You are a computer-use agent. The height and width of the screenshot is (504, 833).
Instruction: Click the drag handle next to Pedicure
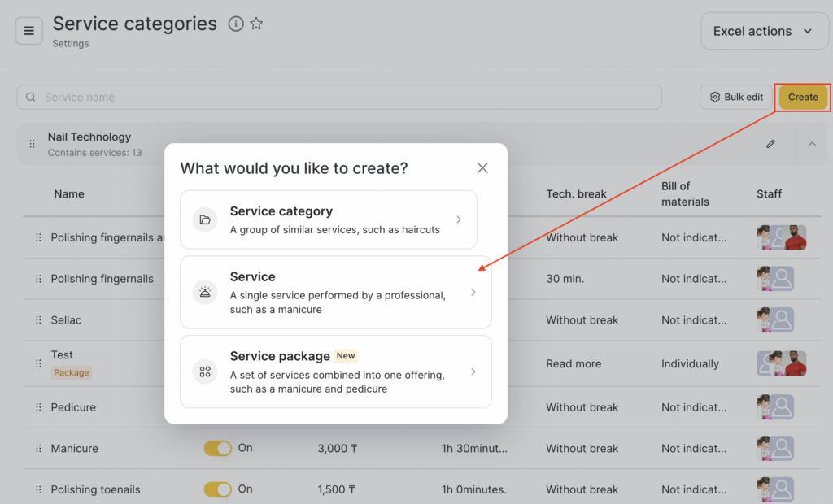(x=38, y=407)
